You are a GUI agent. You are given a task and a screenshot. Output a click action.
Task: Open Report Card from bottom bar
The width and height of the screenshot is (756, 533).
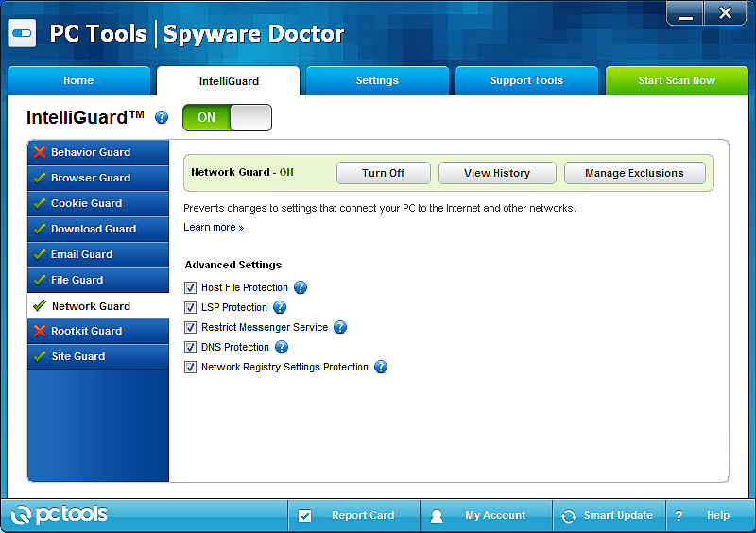(x=354, y=516)
